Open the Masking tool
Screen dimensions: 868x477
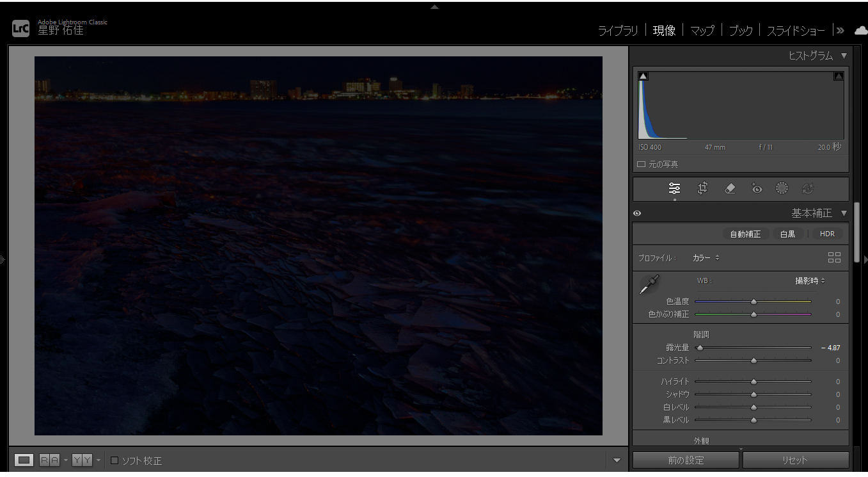click(x=782, y=188)
